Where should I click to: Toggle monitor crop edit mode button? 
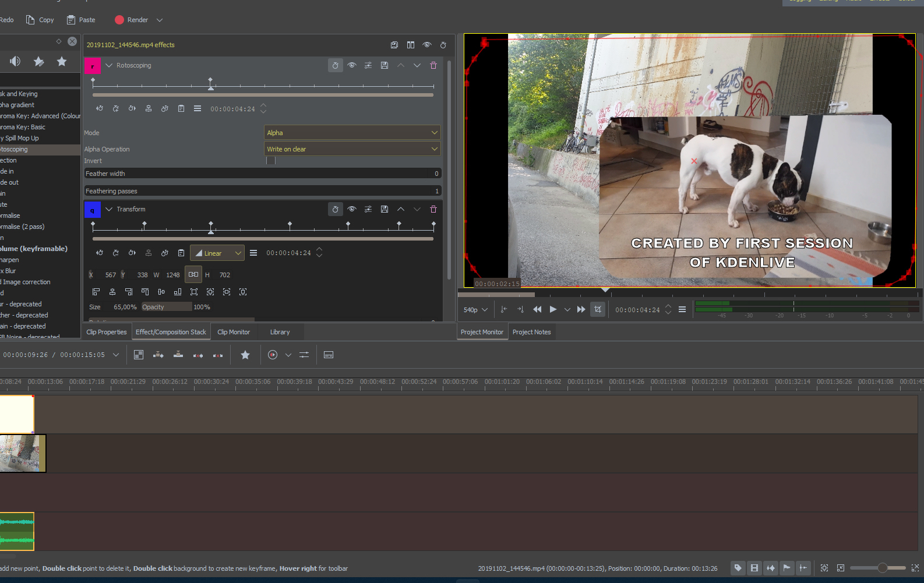point(598,309)
